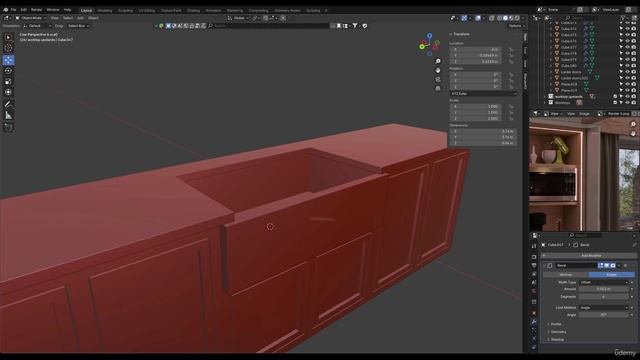This screenshot has width=640, height=360.
Task: Open the Width Type Offset dropdown
Action: 604,282
